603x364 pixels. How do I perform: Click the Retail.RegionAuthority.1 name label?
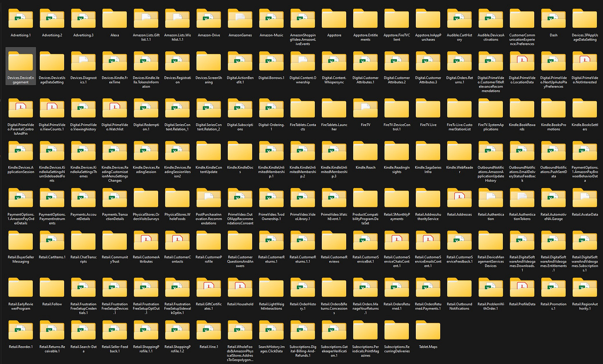click(x=585, y=306)
